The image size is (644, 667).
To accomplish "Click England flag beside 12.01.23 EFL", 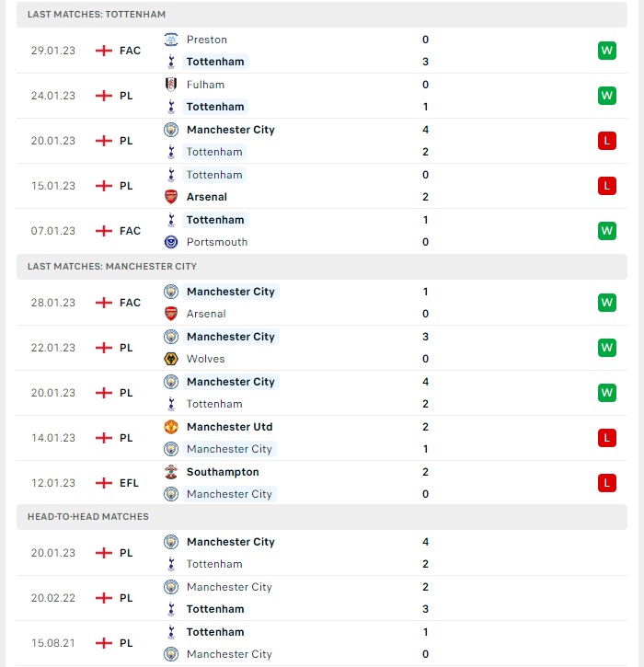I will coord(104,483).
